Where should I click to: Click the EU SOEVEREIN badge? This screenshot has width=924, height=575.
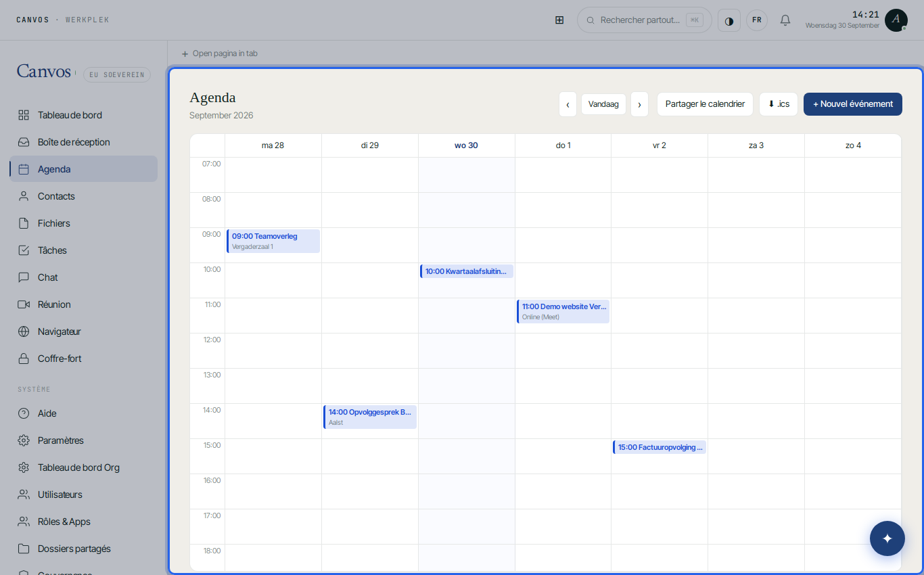117,74
